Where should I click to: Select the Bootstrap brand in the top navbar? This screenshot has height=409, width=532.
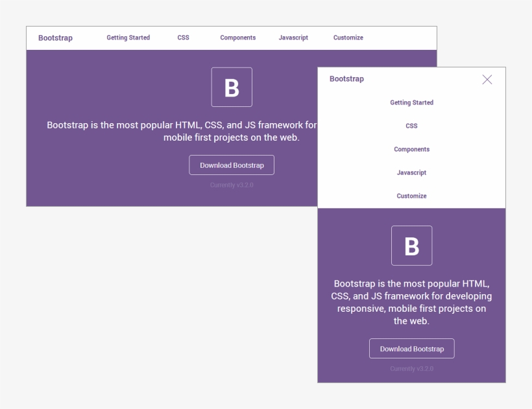point(54,38)
